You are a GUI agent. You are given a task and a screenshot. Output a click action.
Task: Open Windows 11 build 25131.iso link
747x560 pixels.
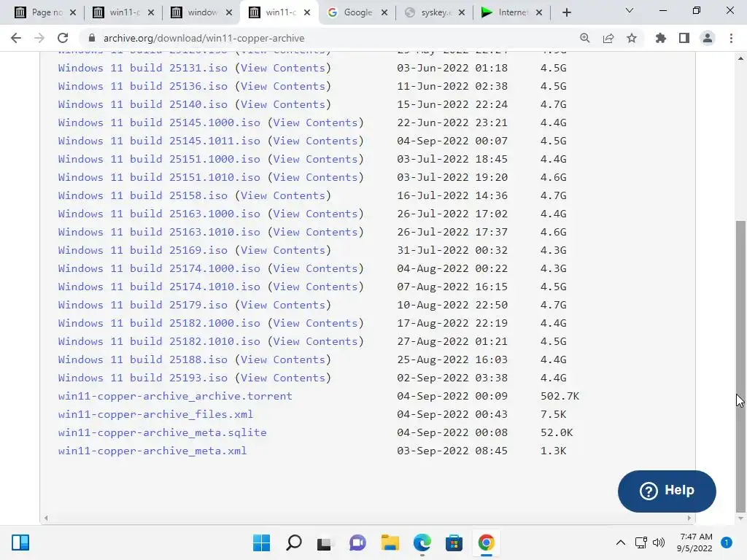[142, 68]
